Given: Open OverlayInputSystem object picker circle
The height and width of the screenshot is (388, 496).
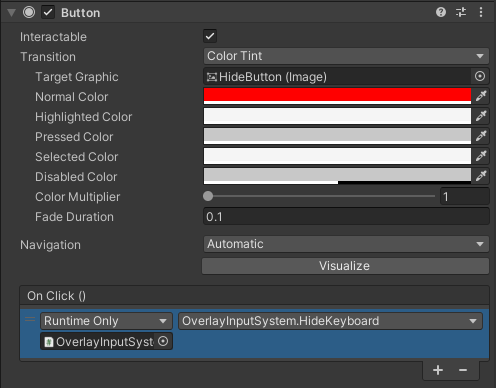Looking at the screenshot, I should pyautogui.click(x=163, y=341).
